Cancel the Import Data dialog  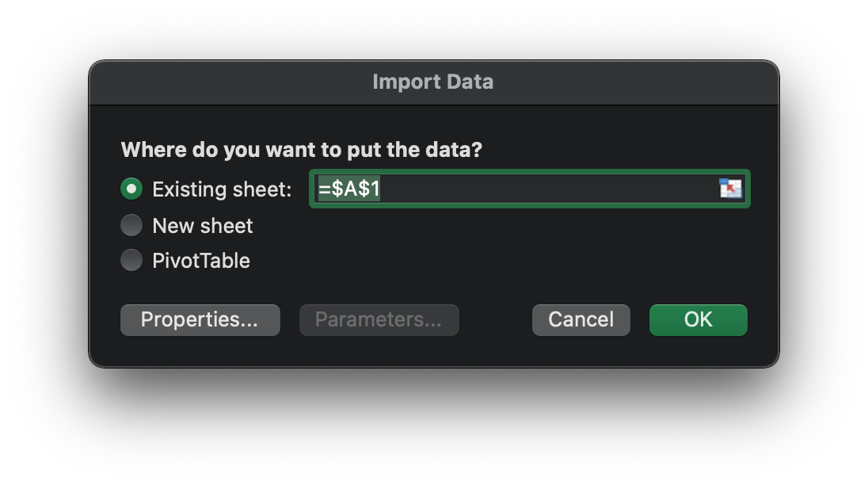coord(581,320)
